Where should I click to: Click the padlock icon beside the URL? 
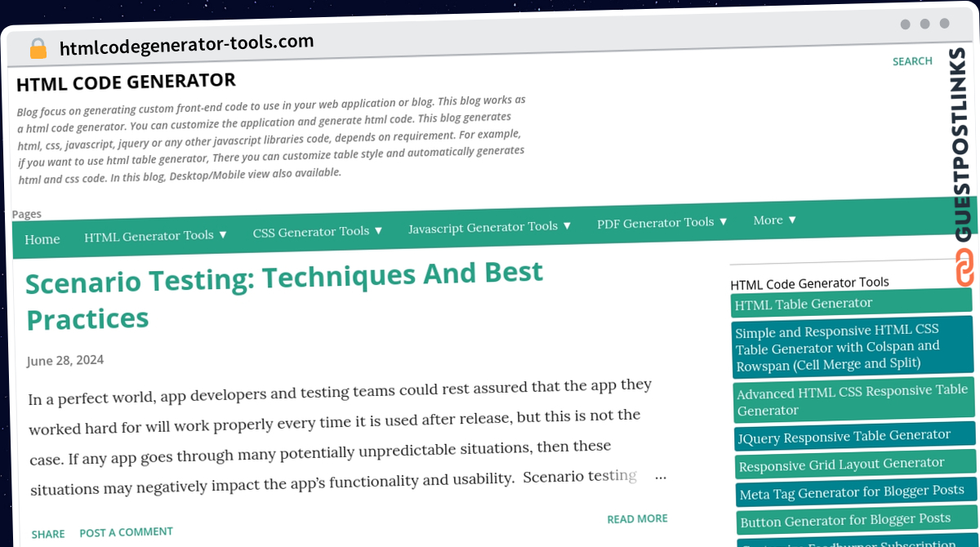coord(38,49)
